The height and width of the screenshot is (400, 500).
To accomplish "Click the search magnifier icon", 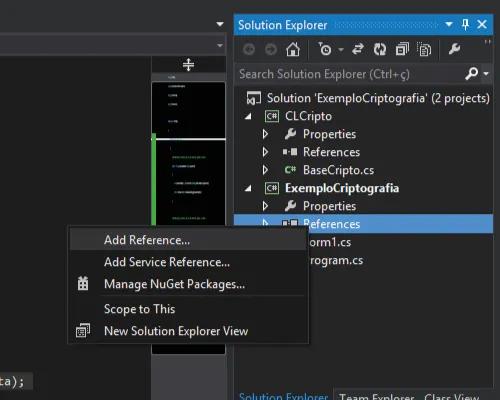I will [x=472, y=74].
